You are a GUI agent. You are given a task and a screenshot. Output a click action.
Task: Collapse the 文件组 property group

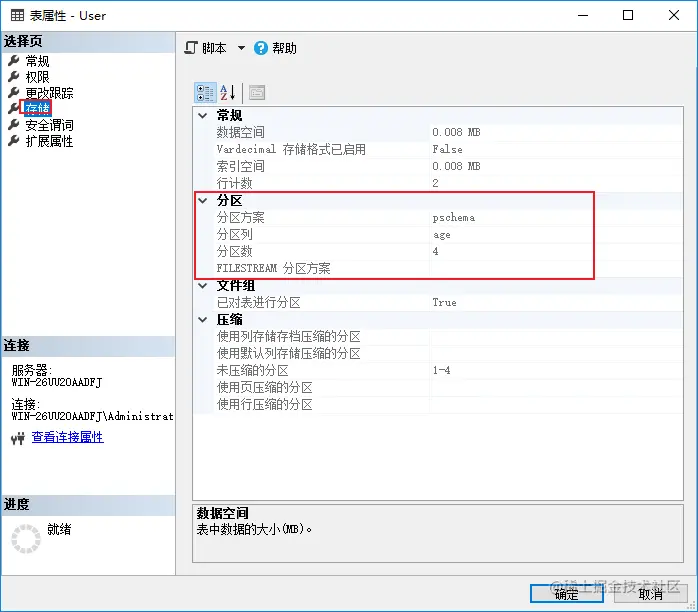[x=203, y=286]
